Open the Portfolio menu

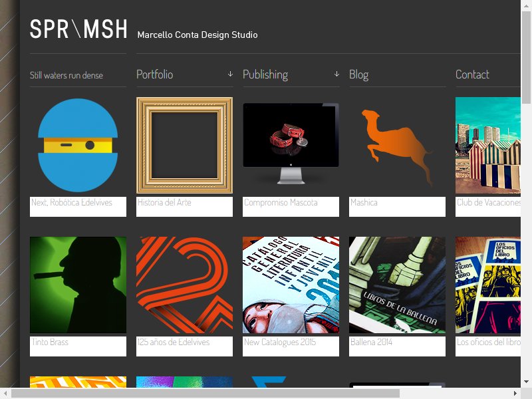point(155,74)
